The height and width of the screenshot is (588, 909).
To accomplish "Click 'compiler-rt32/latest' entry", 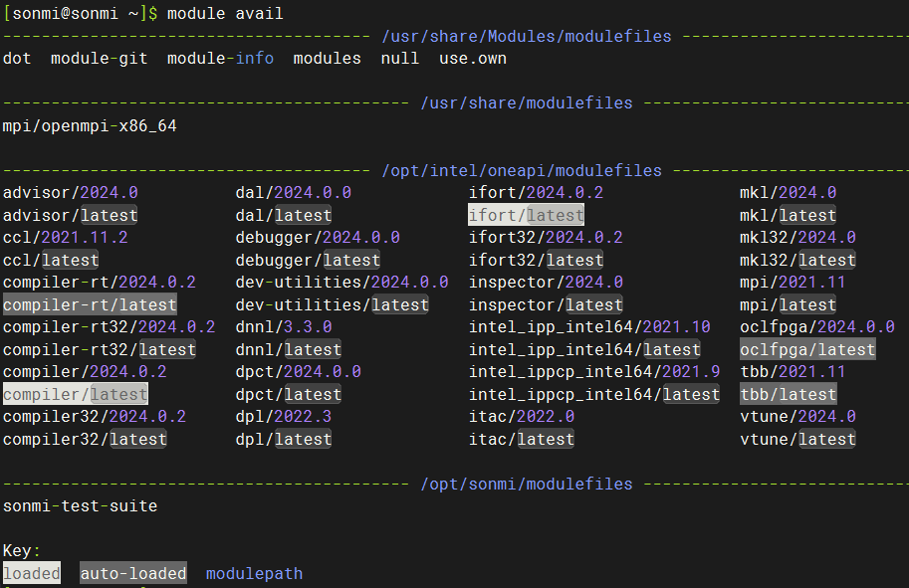I will point(100,349).
